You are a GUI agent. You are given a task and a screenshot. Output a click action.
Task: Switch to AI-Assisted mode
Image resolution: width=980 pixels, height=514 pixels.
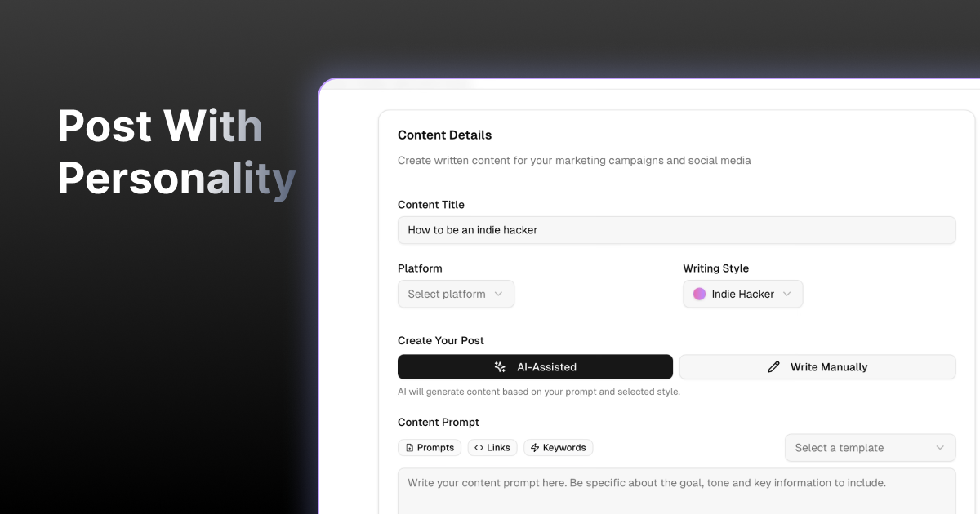click(535, 367)
